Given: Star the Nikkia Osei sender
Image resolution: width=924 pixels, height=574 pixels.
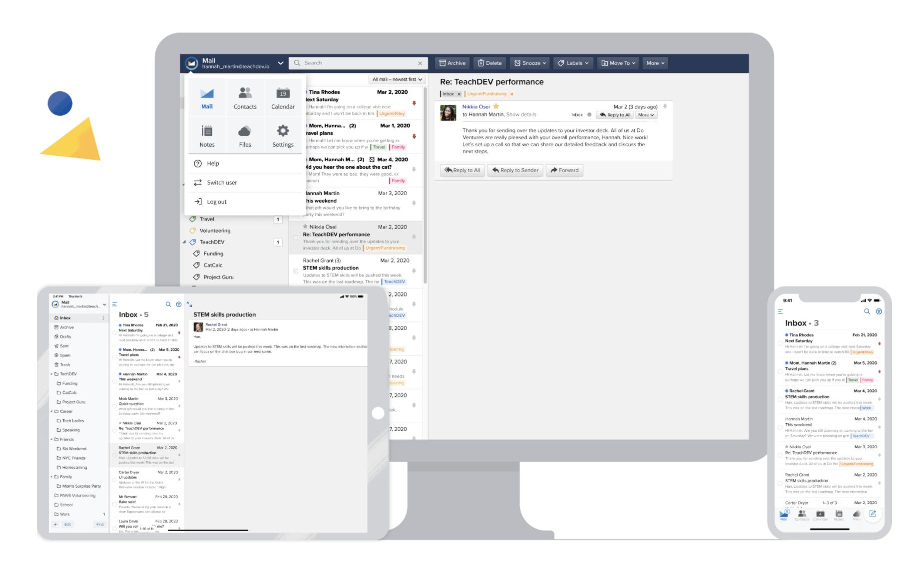Looking at the screenshot, I should click(496, 106).
